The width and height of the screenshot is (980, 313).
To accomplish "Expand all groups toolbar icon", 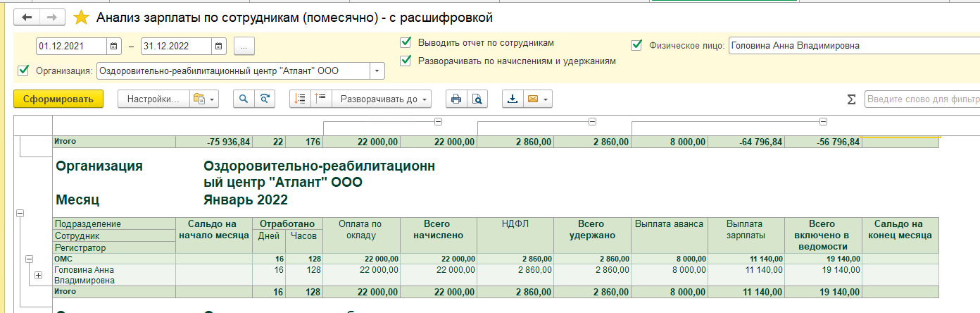I will tap(301, 99).
